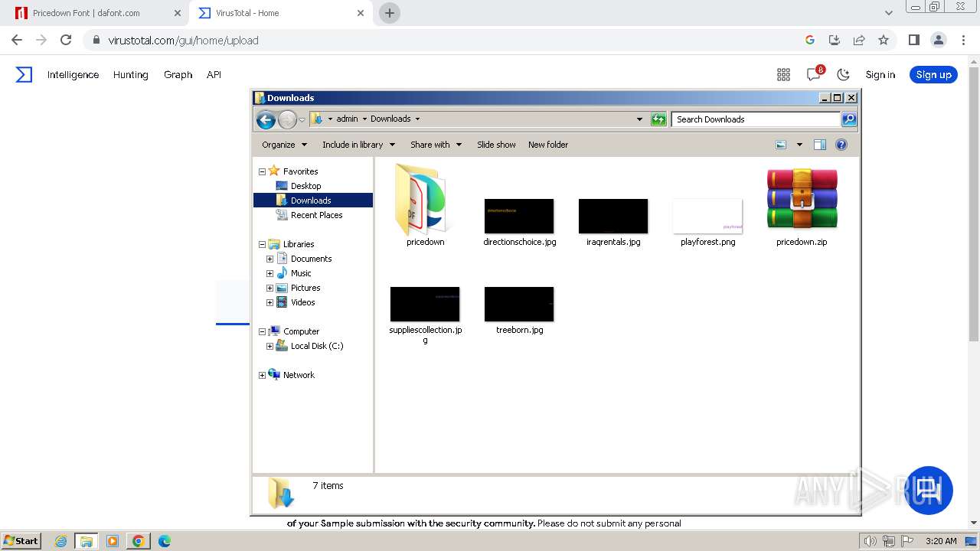Open VirusTotal apps grid icon
Viewport: 980px width, 551px height.
click(x=783, y=74)
